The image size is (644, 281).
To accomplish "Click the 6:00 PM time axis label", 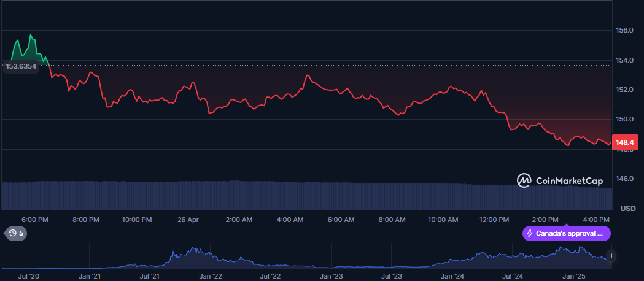I will [x=35, y=220].
